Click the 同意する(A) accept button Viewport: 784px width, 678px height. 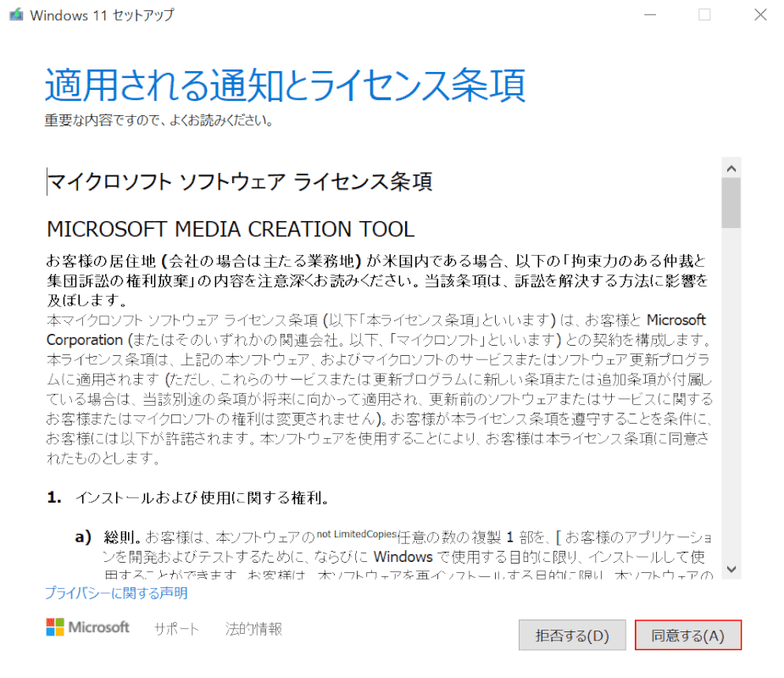coord(688,635)
